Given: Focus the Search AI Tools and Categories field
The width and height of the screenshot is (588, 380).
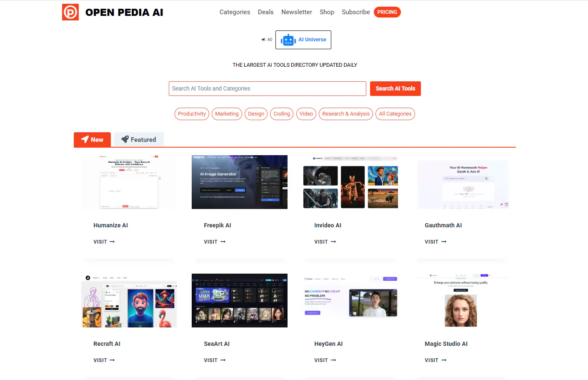Looking at the screenshot, I should click(x=268, y=88).
